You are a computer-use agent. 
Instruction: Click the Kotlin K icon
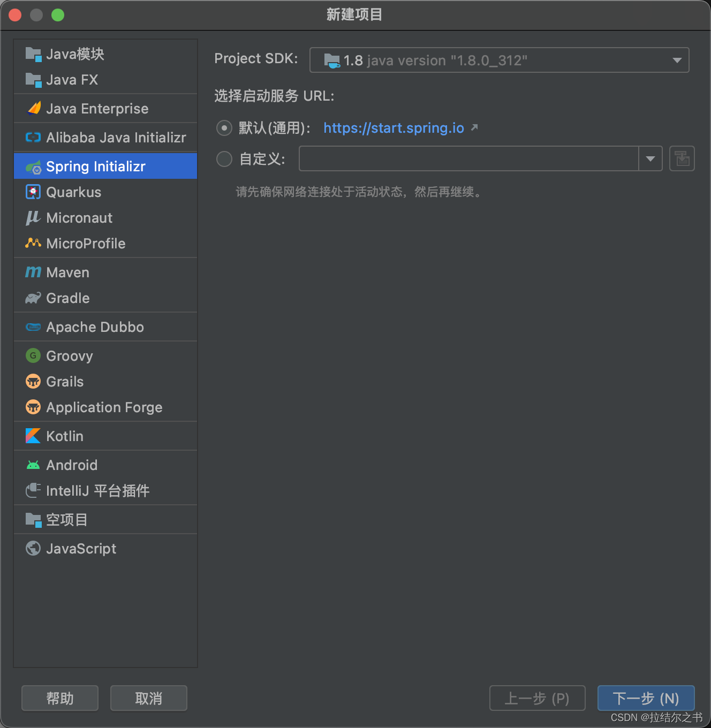tap(33, 436)
